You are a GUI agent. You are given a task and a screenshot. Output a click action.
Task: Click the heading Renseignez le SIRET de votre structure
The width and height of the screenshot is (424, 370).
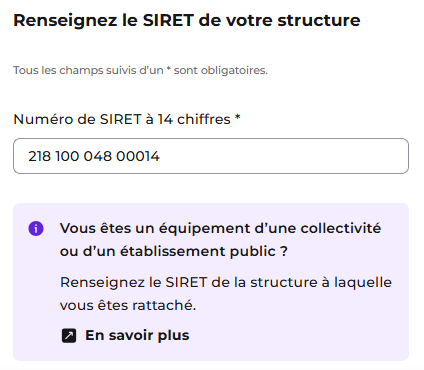[x=187, y=21]
